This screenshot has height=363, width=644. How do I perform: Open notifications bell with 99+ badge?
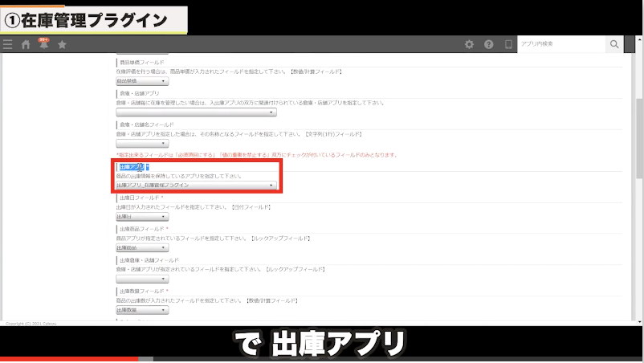pyautogui.click(x=43, y=45)
